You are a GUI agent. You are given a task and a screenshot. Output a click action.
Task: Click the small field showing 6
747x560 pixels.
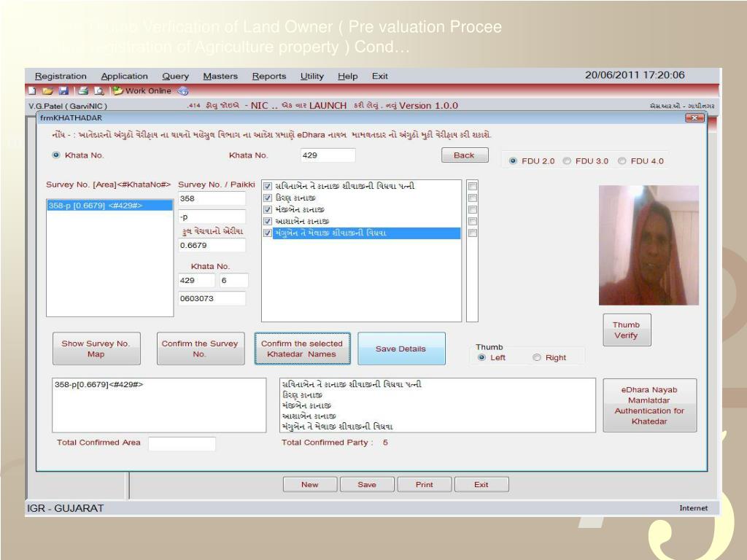pos(233,281)
